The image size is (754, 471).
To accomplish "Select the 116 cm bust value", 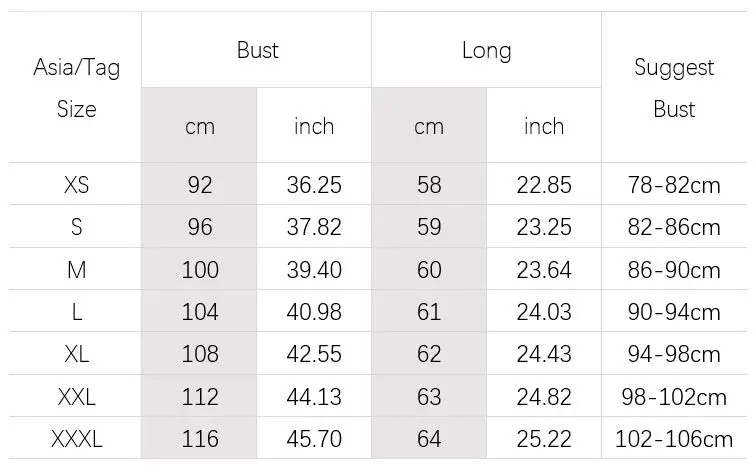I will pos(200,439).
